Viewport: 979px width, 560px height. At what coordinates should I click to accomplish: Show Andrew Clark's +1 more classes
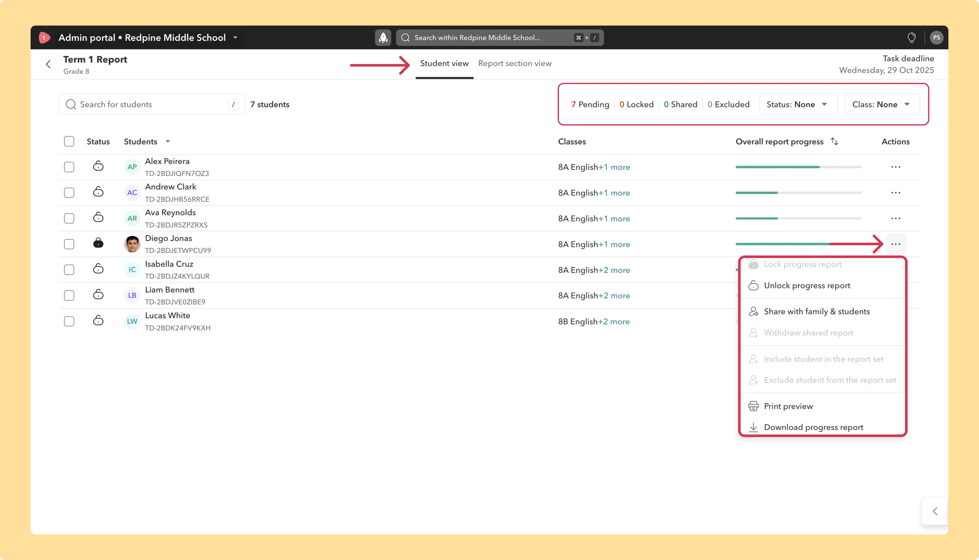pos(614,193)
